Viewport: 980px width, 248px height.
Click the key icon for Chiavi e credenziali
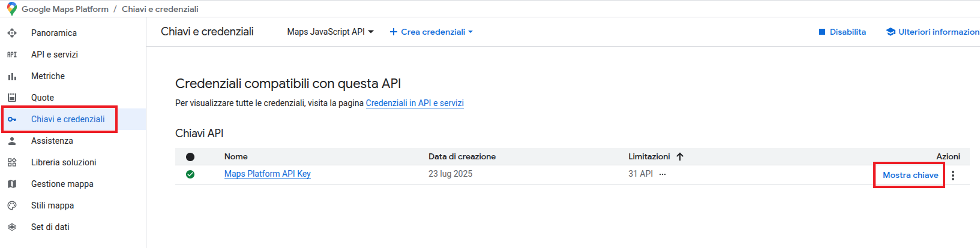[x=12, y=119]
